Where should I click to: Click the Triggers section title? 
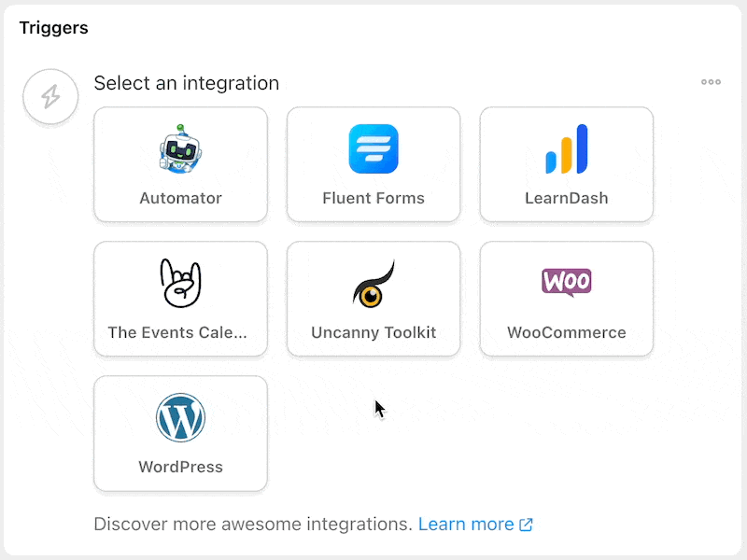[53, 28]
